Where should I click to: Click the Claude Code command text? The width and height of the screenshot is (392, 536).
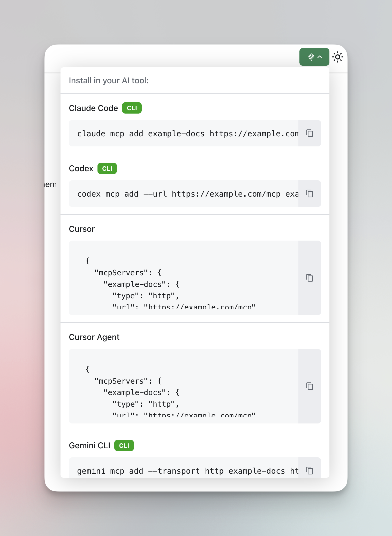coord(188,133)
